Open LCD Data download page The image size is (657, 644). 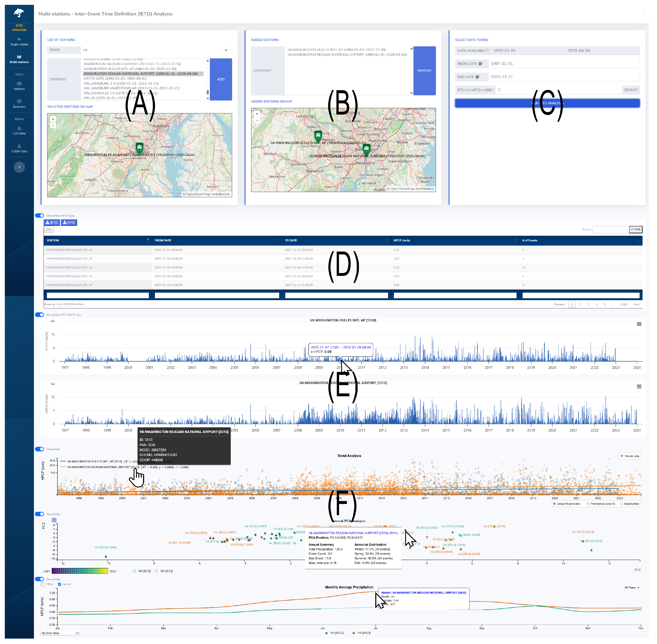19,131
